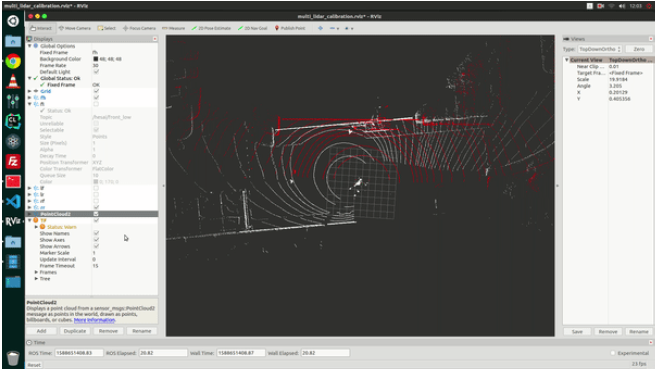This screenshot has height=369, width=656.
Task: Expand the Frames tree node
Action: [36, 272]
